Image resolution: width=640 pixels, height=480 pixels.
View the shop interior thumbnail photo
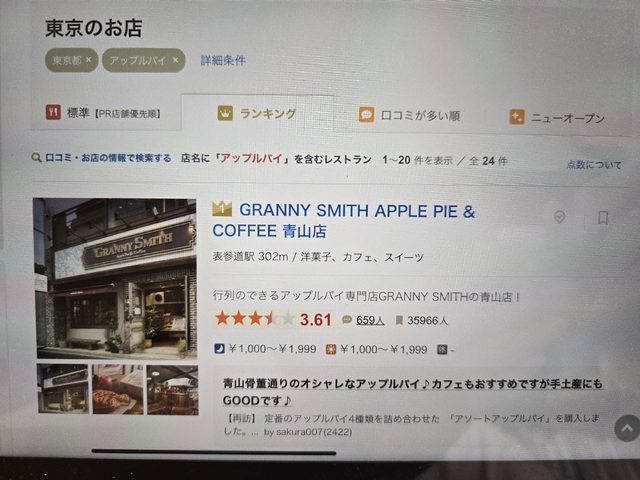[173, 390]
